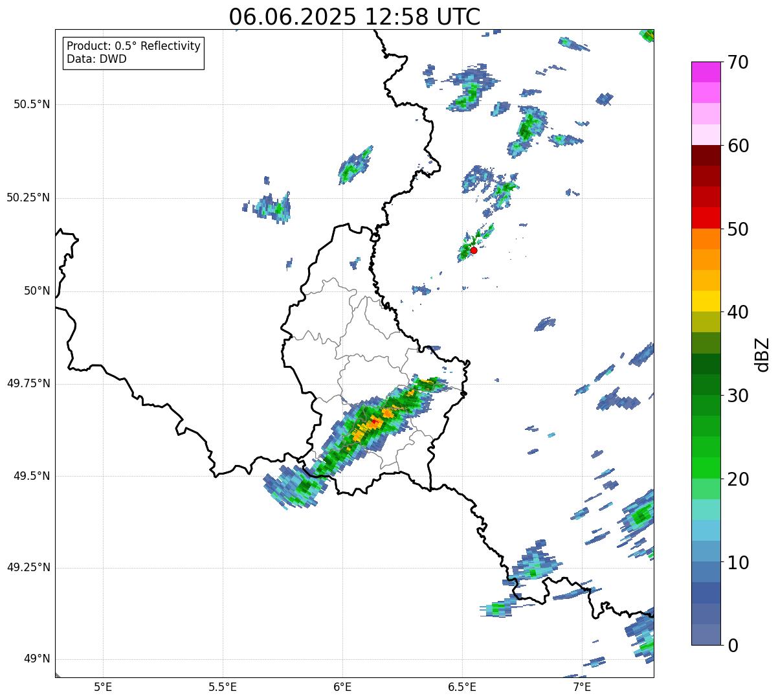
Task: Click the 'Product: 0.5° Reflectivity' label
Action: pyautogui.click(x=134, y=47)
